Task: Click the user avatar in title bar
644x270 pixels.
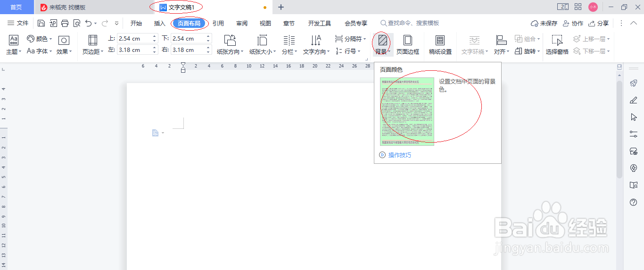Action: point(593,7)
